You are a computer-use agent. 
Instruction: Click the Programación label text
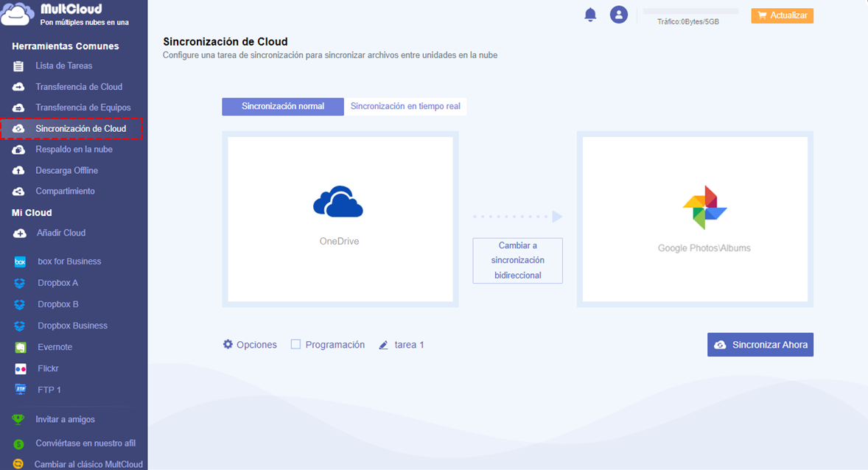tap(335, 344)
